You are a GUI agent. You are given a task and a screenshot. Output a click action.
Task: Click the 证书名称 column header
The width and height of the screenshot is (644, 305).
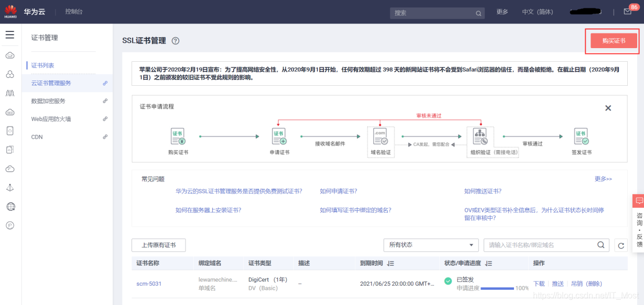(x=148, y=263)
